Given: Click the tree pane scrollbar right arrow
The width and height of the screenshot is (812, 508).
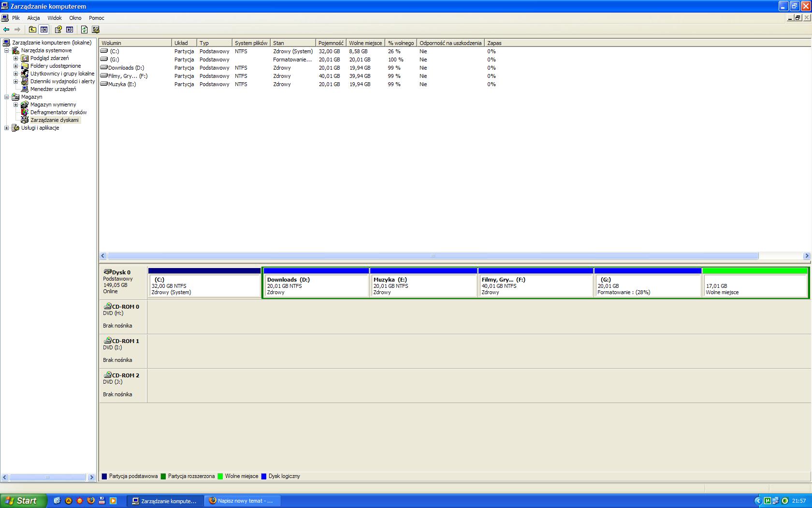Looking at the screenshot, I should (x=91, y=477).
